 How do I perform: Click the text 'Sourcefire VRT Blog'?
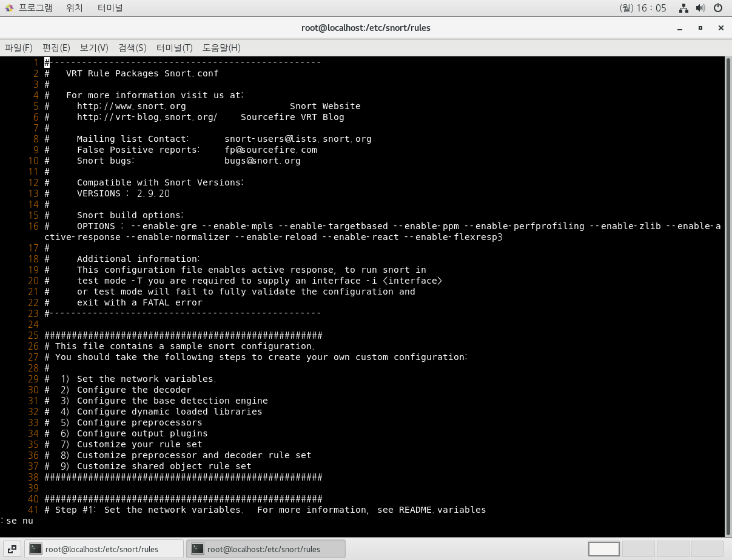(x=292, y=117)
